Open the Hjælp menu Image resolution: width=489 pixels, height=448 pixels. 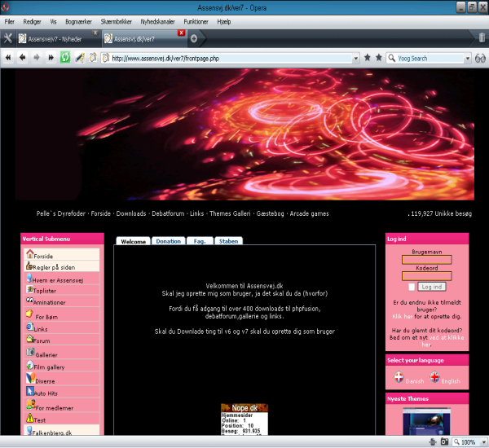[x=224, y=21]
